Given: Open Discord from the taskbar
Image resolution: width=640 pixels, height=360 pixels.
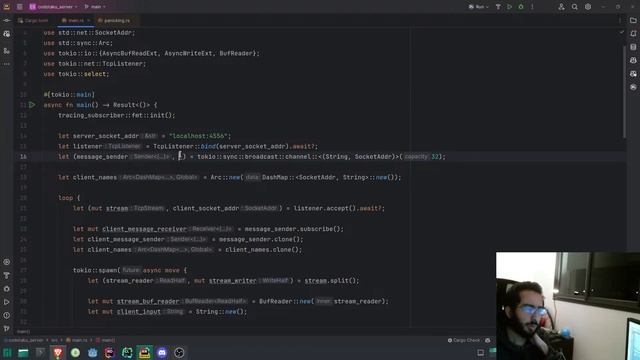Looking at the screenshot, I should point(162,353).
